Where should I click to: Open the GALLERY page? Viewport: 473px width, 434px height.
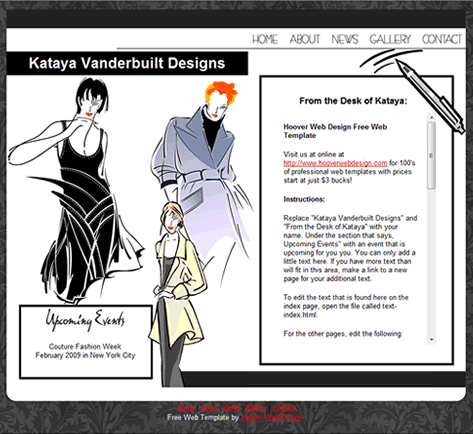pos(390,39)
